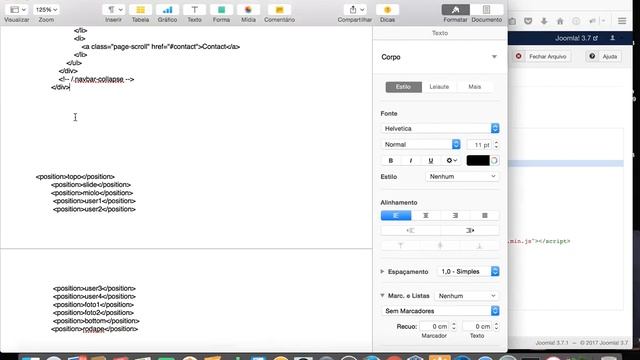The image size is (640, 360).
Task: Open the 1,0 - Simples spacing dropdown
Action: click(468, 271)
